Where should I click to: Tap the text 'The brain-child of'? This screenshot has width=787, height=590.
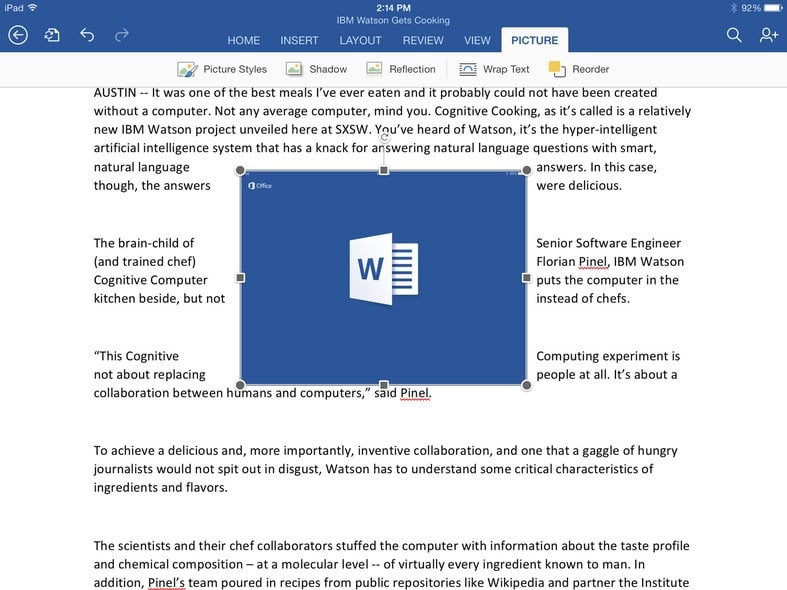[x=144, y=243]
